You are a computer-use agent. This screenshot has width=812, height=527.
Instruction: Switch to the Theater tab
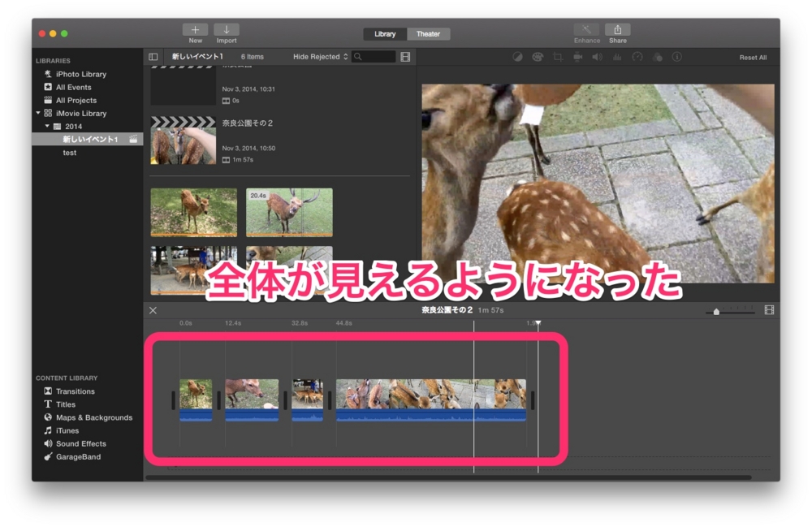point(429,33)
